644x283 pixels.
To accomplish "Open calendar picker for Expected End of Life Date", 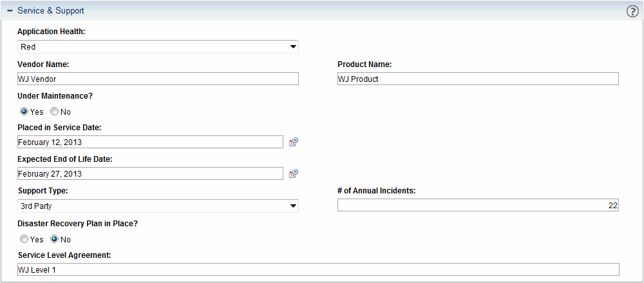I will [x=293, y=173].
